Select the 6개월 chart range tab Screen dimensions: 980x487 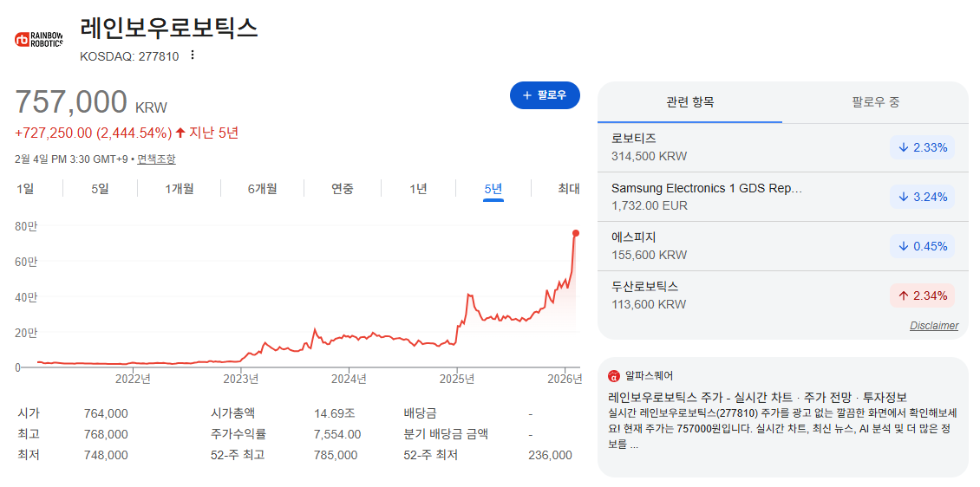point(262,189)
